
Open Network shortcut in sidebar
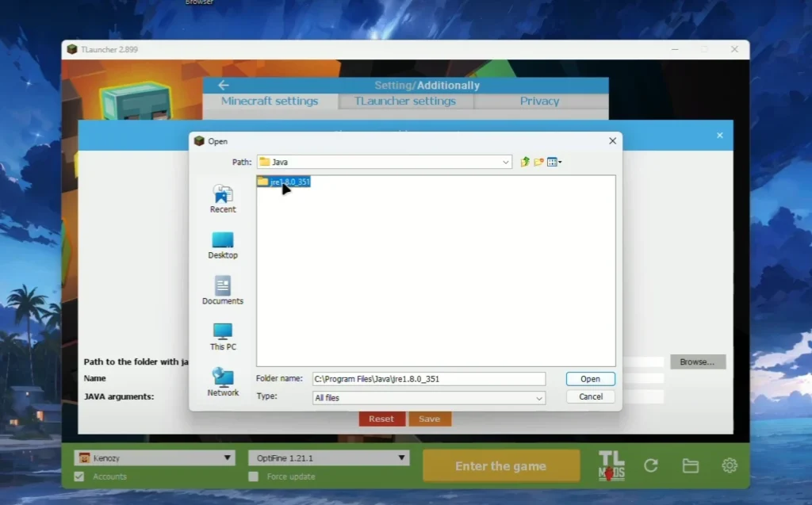tap(223, 382)
